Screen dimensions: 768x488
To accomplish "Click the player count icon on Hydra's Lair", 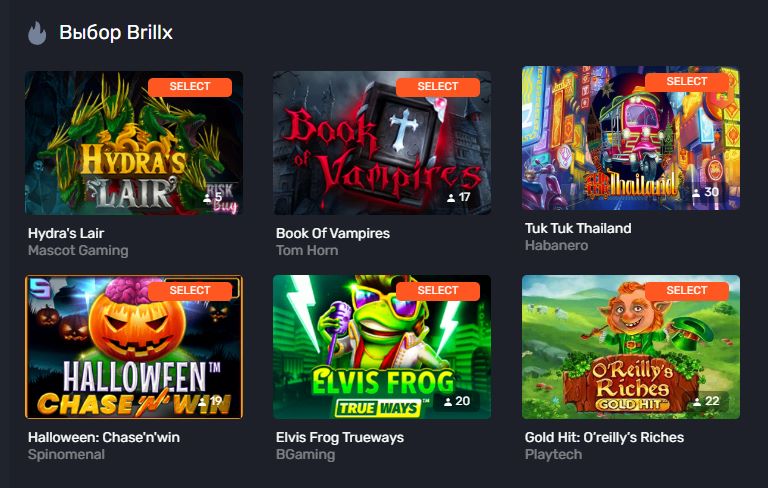I will click(208, 197).
